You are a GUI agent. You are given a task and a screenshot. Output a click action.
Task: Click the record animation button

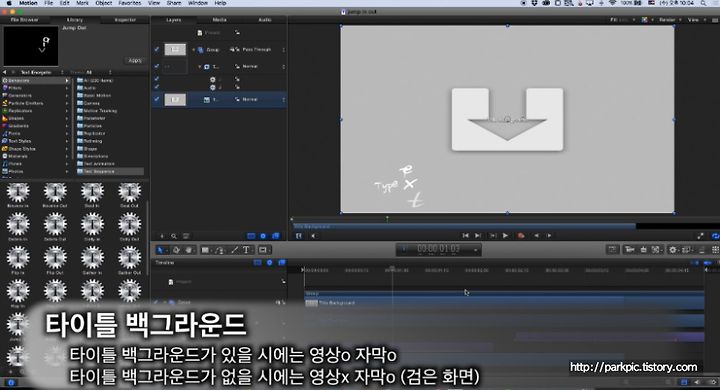(521, 236)
